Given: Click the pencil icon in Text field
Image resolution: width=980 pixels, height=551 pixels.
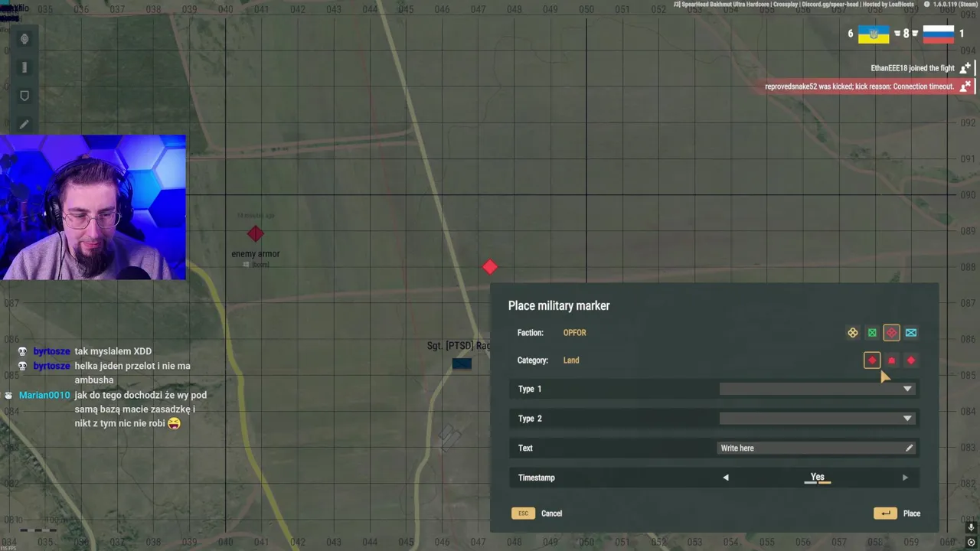Looking at the screenshot, I should point(909,448).
